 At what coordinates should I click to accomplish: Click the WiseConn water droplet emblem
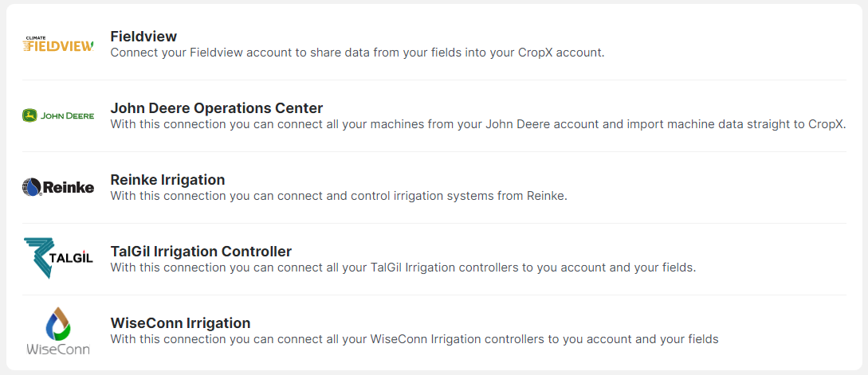point(57,323)
